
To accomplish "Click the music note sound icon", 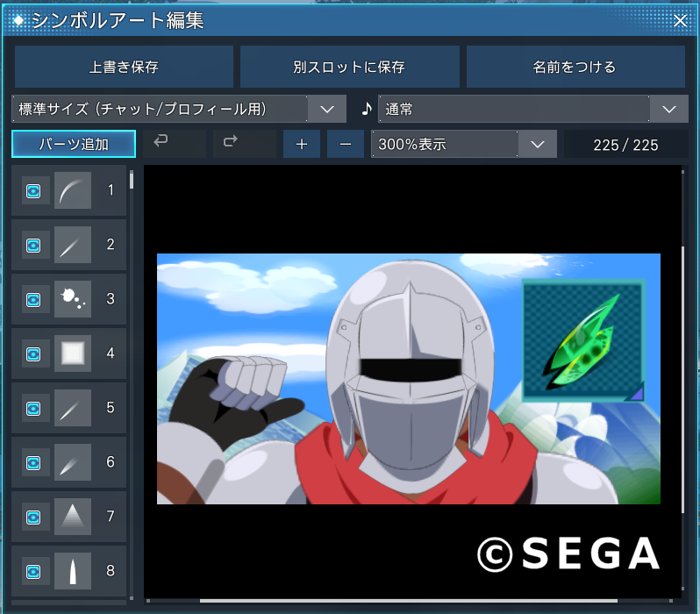I will tap(367, 109).
